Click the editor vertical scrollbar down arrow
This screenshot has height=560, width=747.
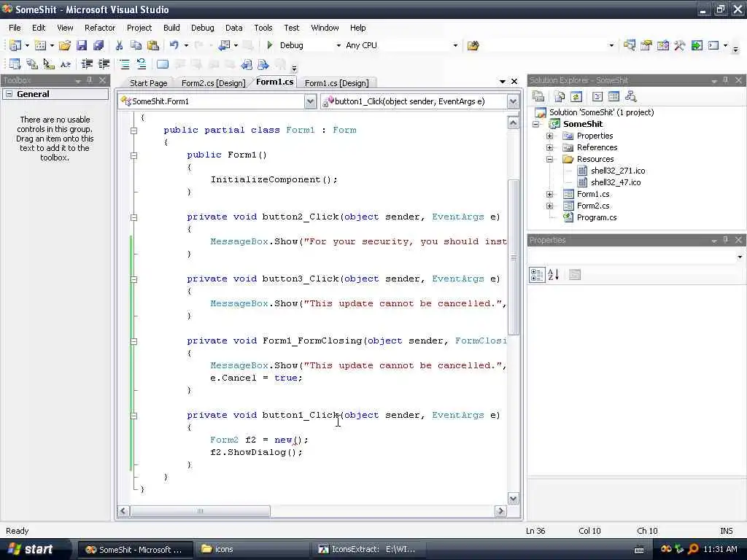click(x=513, y=499)
